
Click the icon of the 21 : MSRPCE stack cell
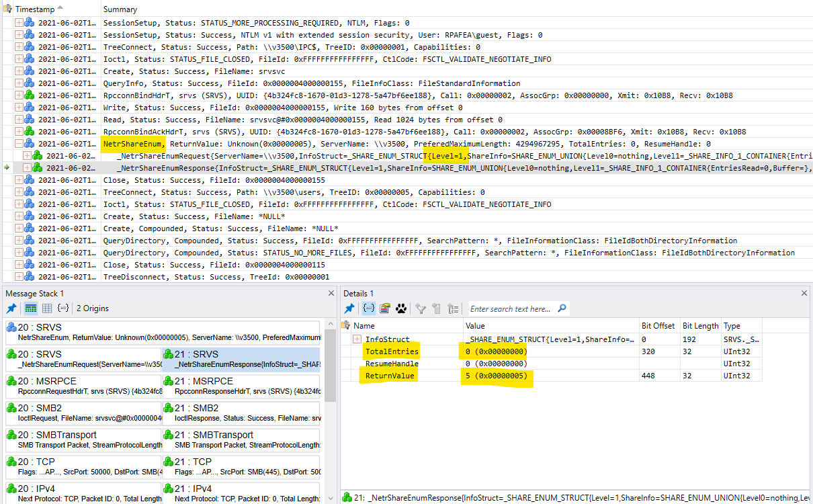(168, 381)
